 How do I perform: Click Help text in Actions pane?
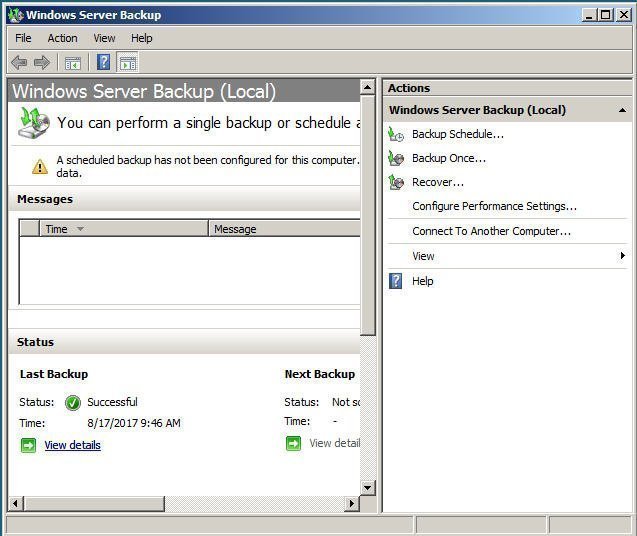click(x=422, y=281)
